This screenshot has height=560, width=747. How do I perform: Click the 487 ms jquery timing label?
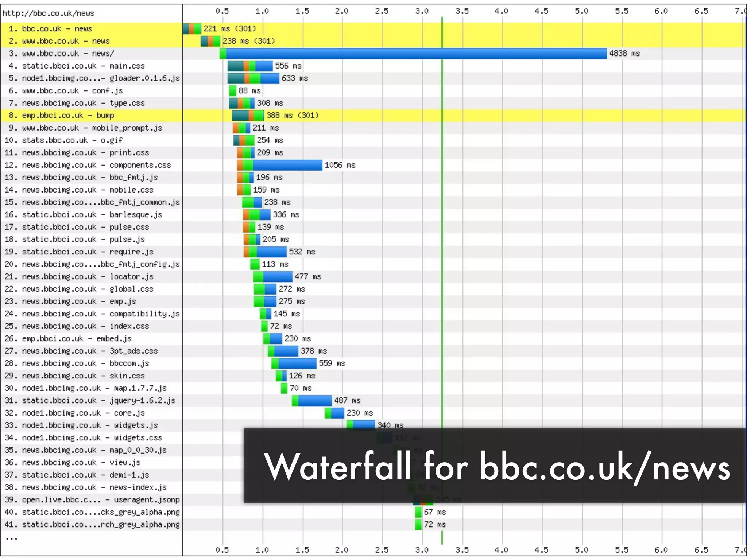coord(347,400)
